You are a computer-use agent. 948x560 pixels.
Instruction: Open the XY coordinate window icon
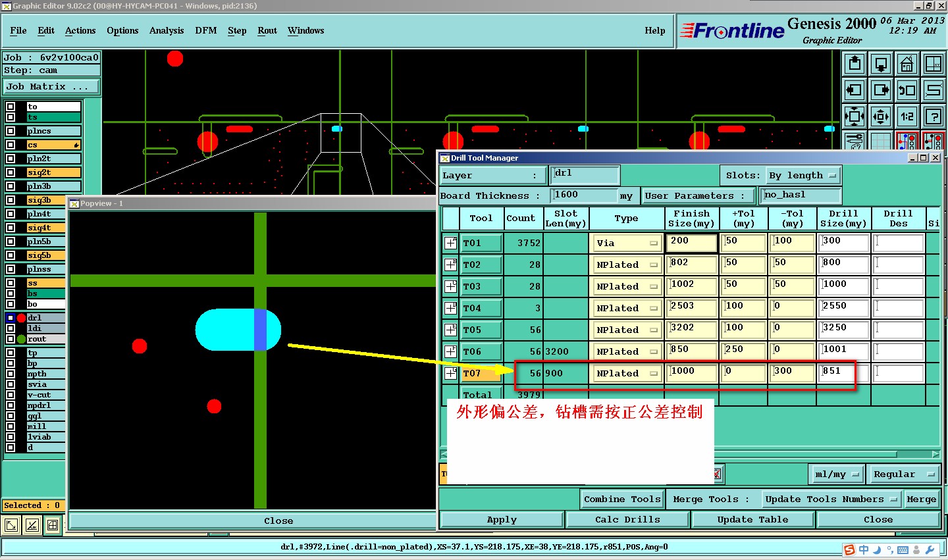(934, 64)
